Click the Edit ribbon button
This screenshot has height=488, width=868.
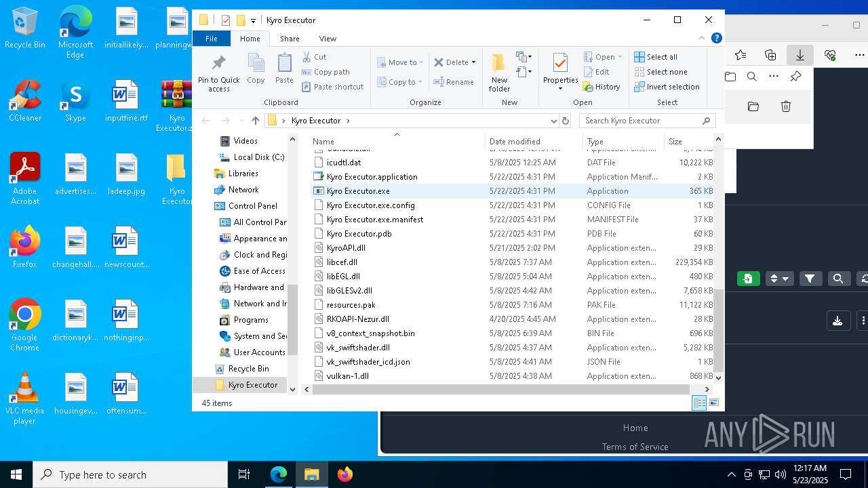[596, 72]
